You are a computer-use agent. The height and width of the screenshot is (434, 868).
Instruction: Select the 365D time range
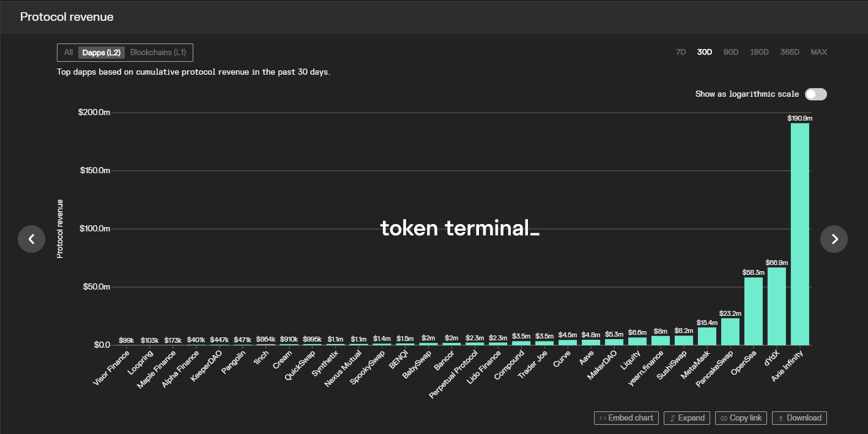click(x=790, y=52)
